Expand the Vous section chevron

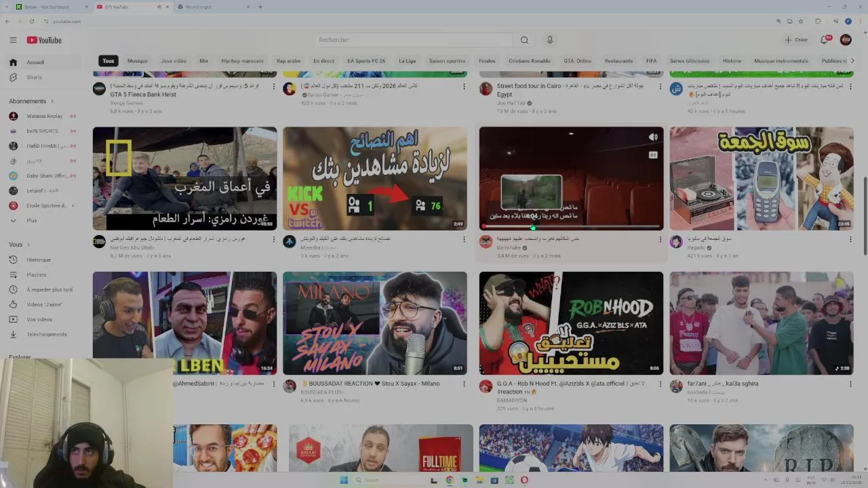[x=28, y=245]
